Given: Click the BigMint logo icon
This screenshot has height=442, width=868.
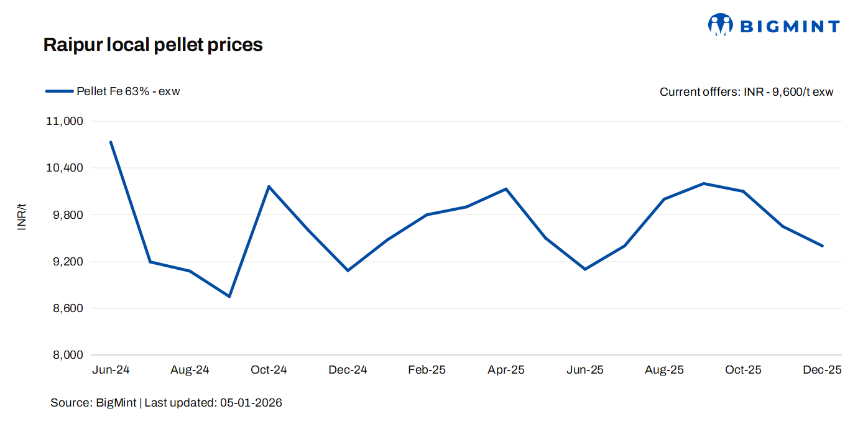Looking at the screenshot, I should [x=721, y=25].
